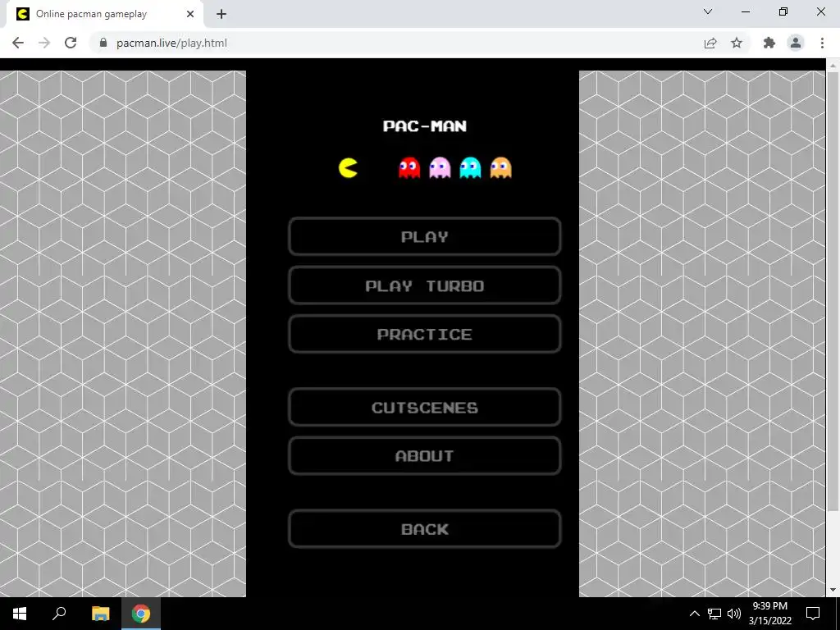The width and height of the screenshot is (840, 630).
Task: Click the scrollbar up arrow
Action: [x=833, y=65]
